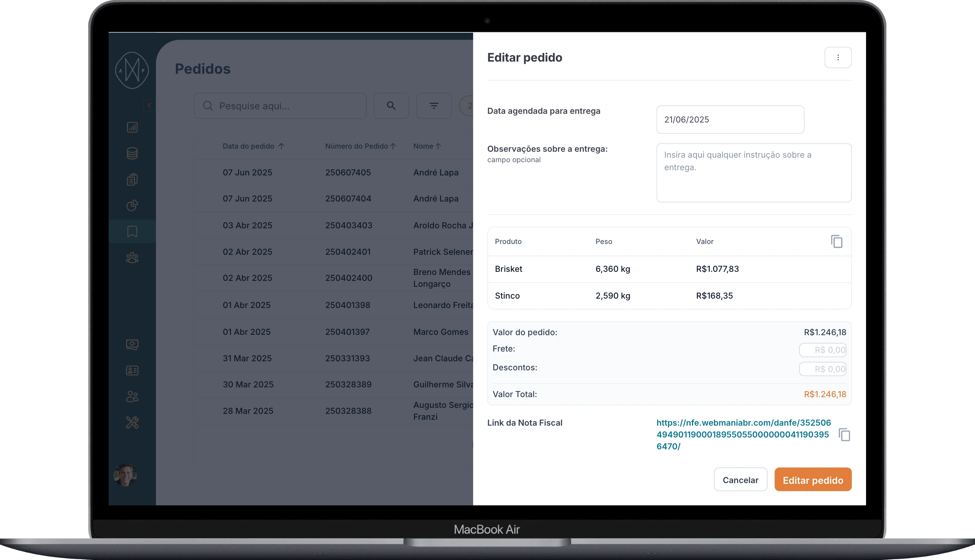Click the 2,590 kg weight cell
The image size is (975, 560).
[x=613, y=296]
